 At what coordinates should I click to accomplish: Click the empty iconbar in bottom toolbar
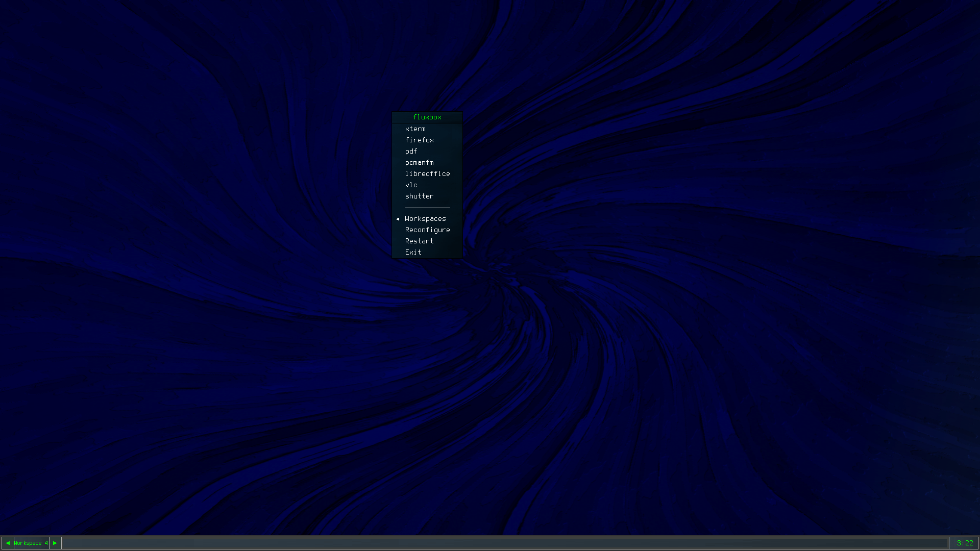505,543
